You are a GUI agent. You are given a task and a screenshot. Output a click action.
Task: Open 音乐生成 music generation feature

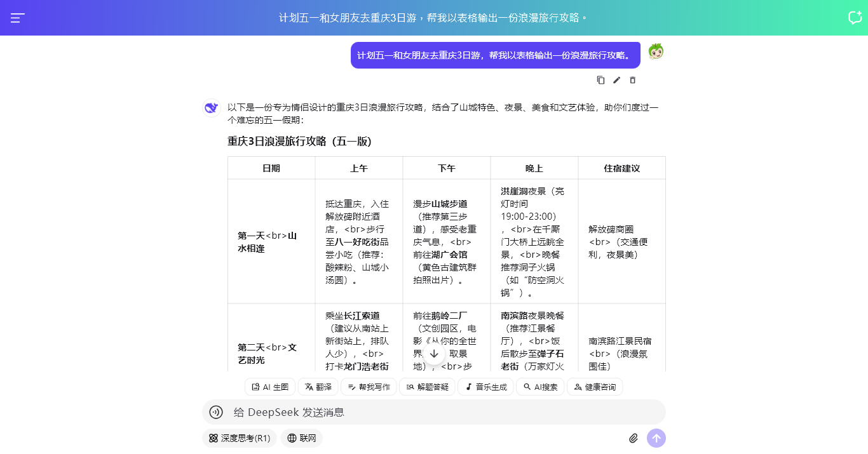485,387
